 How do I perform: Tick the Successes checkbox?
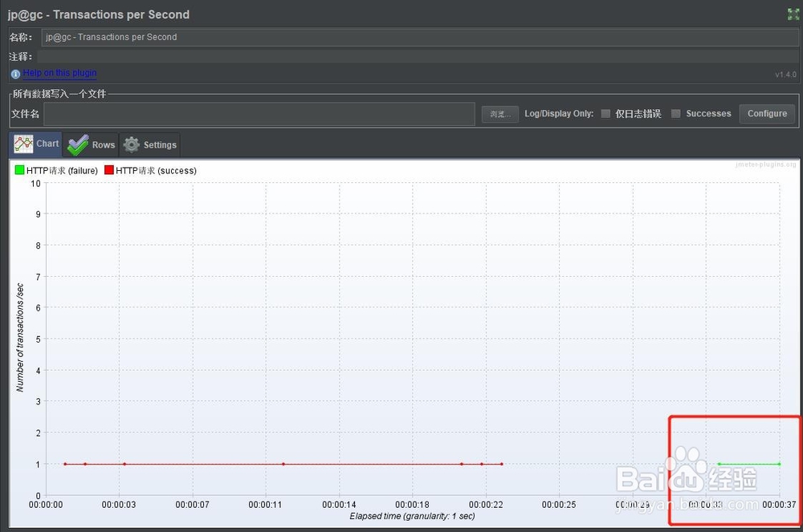676,114
